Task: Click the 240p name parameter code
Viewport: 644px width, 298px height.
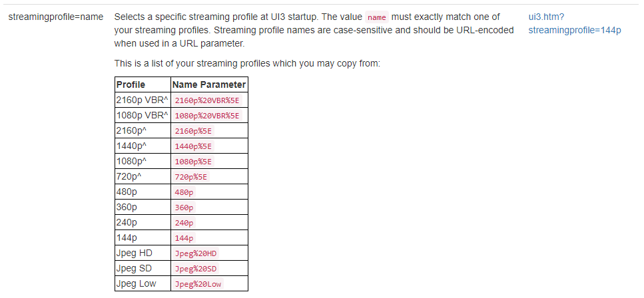Action: pos(184,223)
